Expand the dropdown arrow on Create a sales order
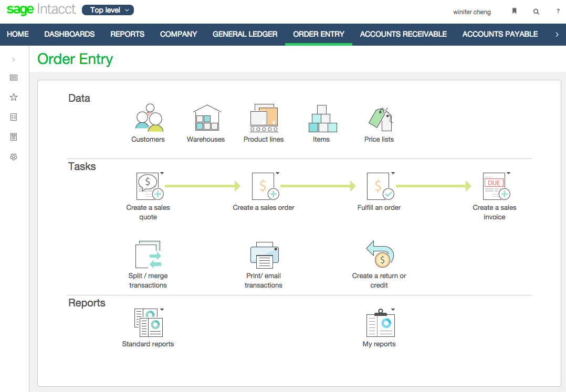566x392 pixels. (x=277, y=173)
